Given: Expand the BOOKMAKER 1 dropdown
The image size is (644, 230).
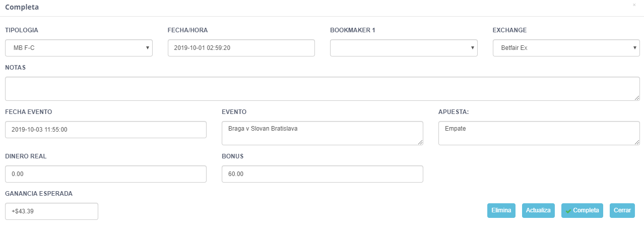Looking at the screenshot, I should [x=404, y=48].
